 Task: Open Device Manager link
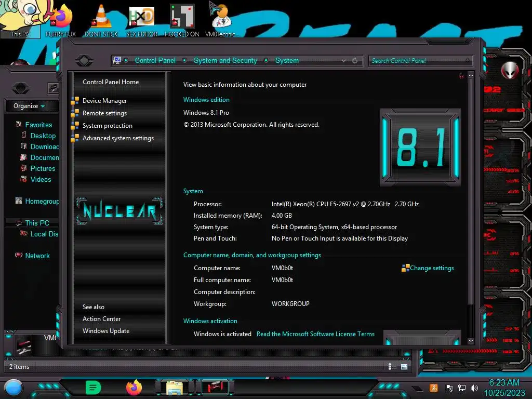[x=104, y=101]
